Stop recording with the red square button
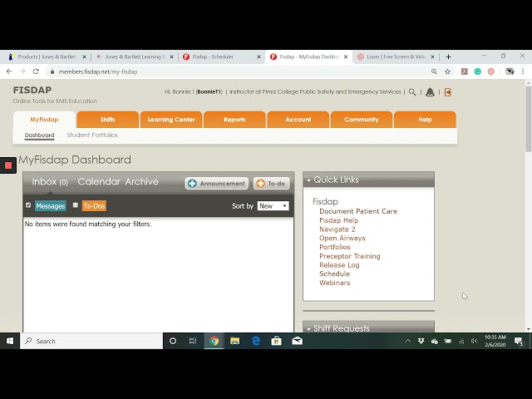Screen dimensions: 532x399 8,165
